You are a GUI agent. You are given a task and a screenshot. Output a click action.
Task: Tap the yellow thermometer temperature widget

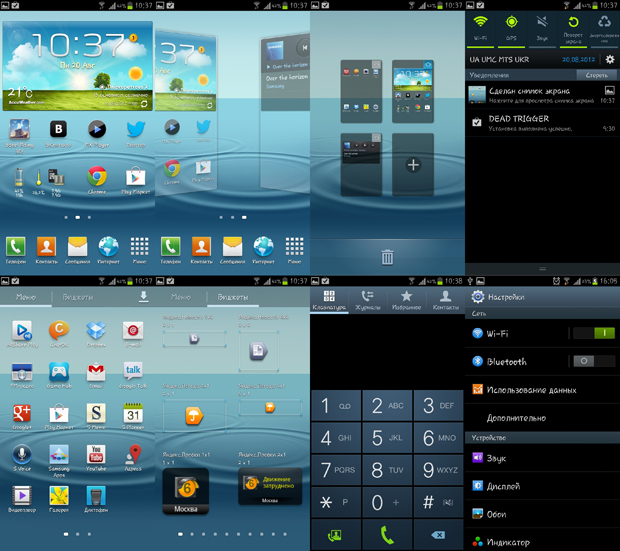38,177
